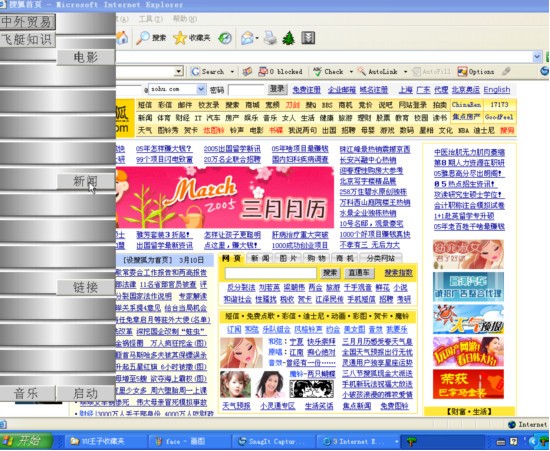
Task: Click the Sohu search text field
Action: point(270,272)
